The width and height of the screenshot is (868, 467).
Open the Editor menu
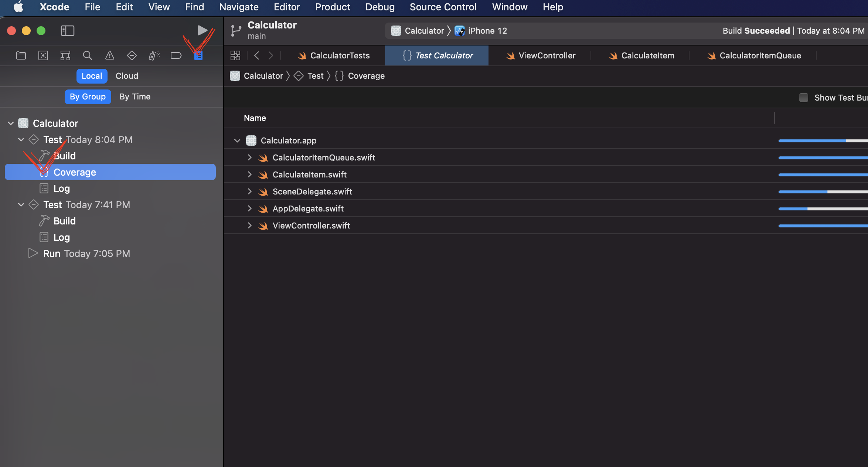point(287,7)
